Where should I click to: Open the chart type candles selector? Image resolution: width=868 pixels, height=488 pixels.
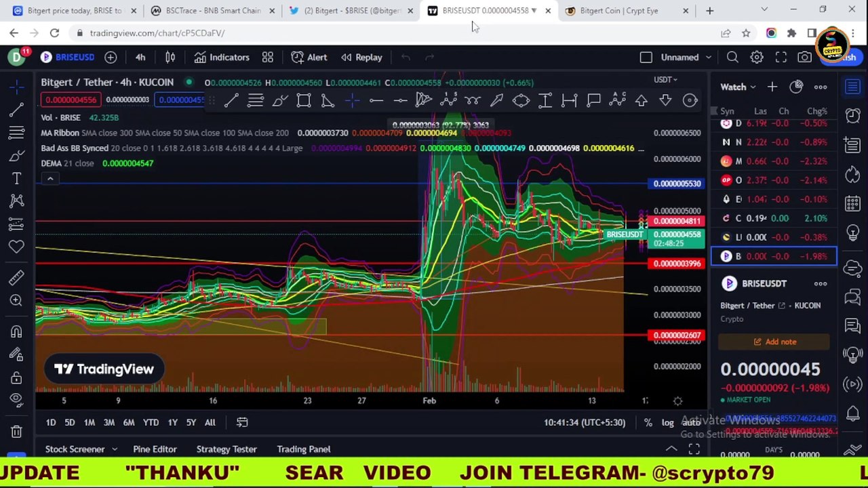[170, 57]
